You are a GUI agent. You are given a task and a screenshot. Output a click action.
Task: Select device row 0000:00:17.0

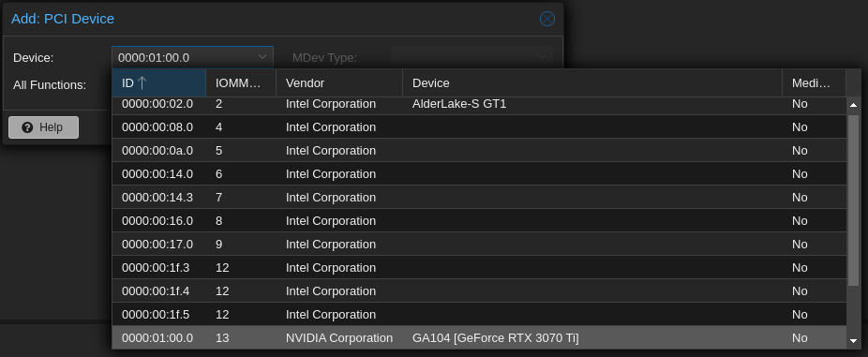click(479, 244)
